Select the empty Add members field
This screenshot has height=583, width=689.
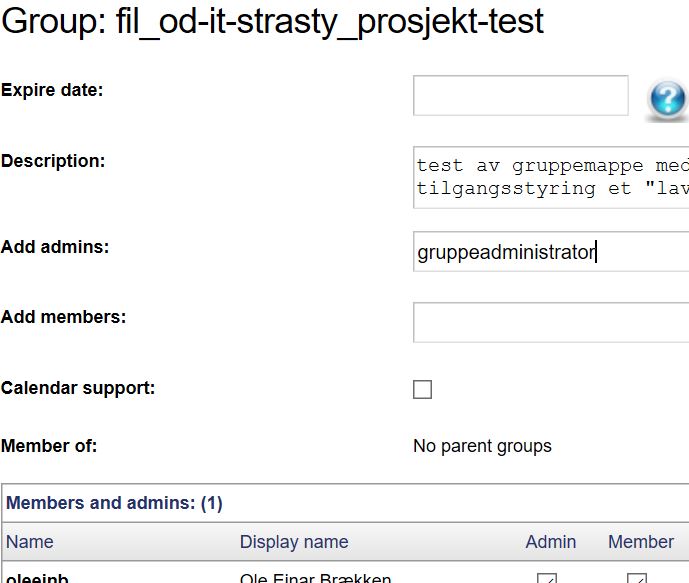click(x=551, y=322)
